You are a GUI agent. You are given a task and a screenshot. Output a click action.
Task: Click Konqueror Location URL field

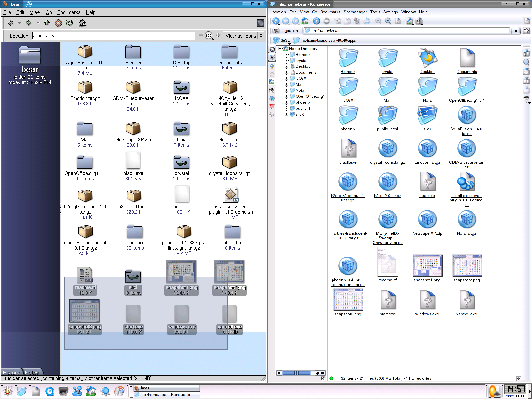[407, 30]
